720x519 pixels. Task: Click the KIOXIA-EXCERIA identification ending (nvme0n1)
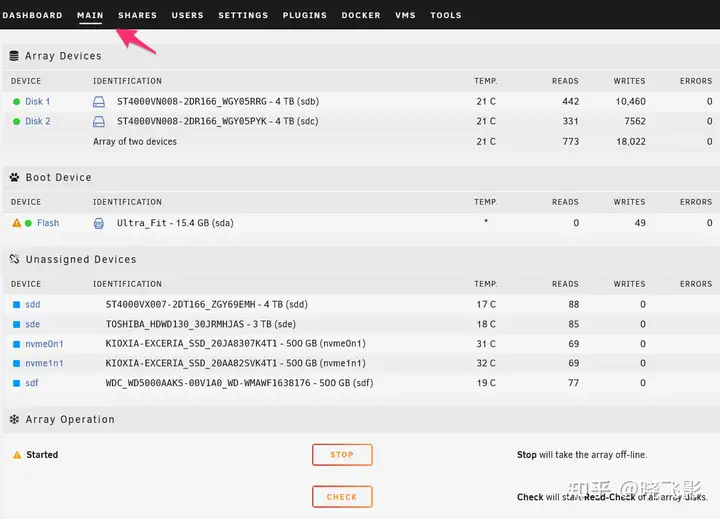[236, 344]
